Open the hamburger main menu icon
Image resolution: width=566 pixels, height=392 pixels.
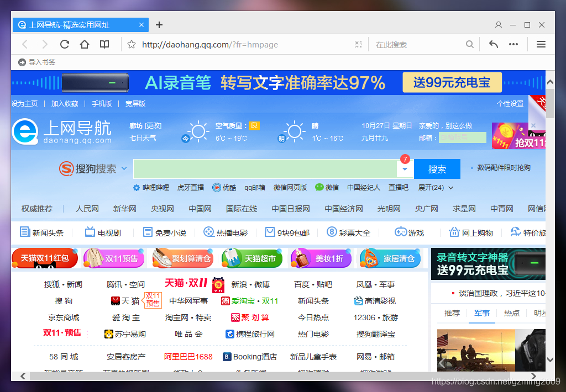(x=541, y=44)
